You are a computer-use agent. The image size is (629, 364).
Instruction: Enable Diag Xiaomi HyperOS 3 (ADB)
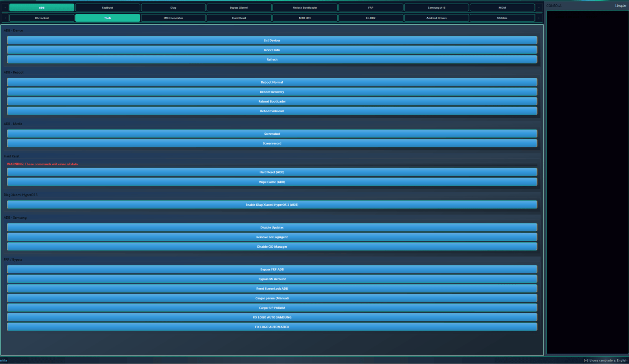coord(272,205)
